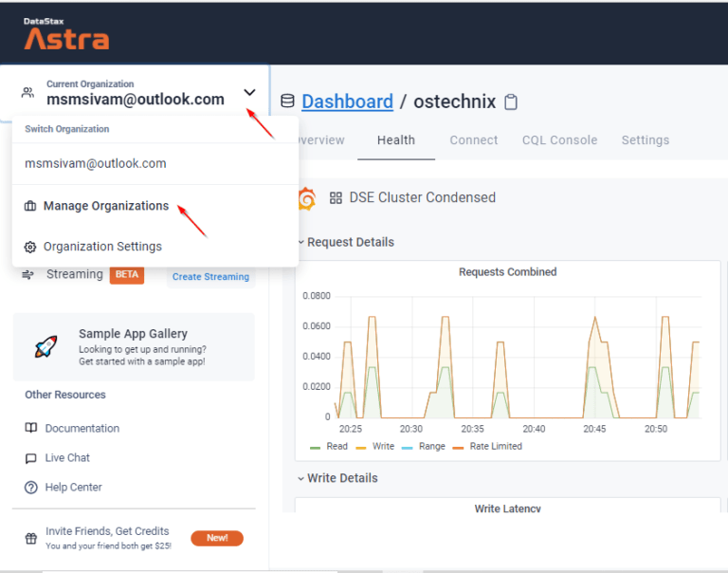Collapse the Current Organization dropdown chevron
The height and width of the screenshot is (573, 728).
point(249,93)
